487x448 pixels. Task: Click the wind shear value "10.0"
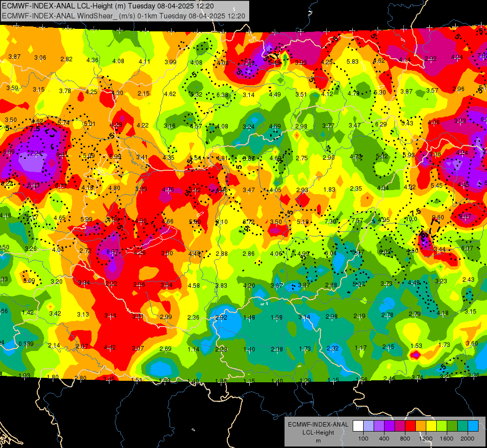[411, 219]
